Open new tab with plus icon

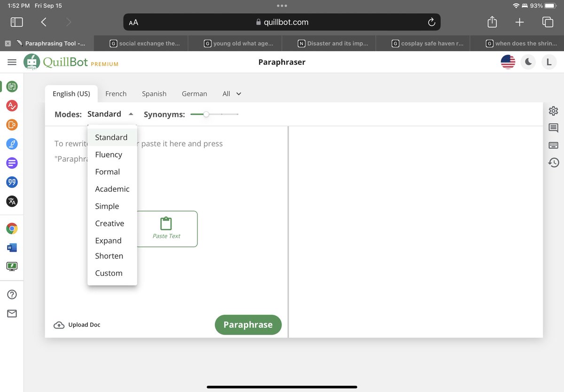[519, 22]
